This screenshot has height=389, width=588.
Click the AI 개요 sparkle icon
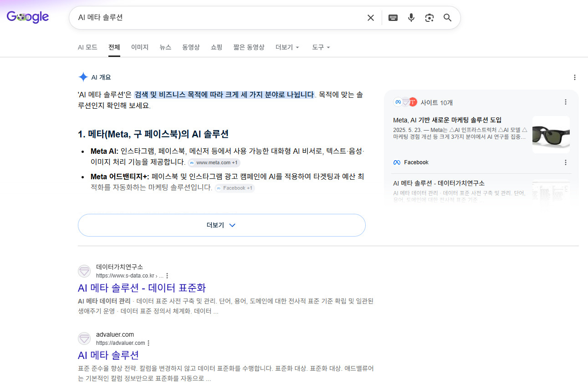tap(83, 77)
